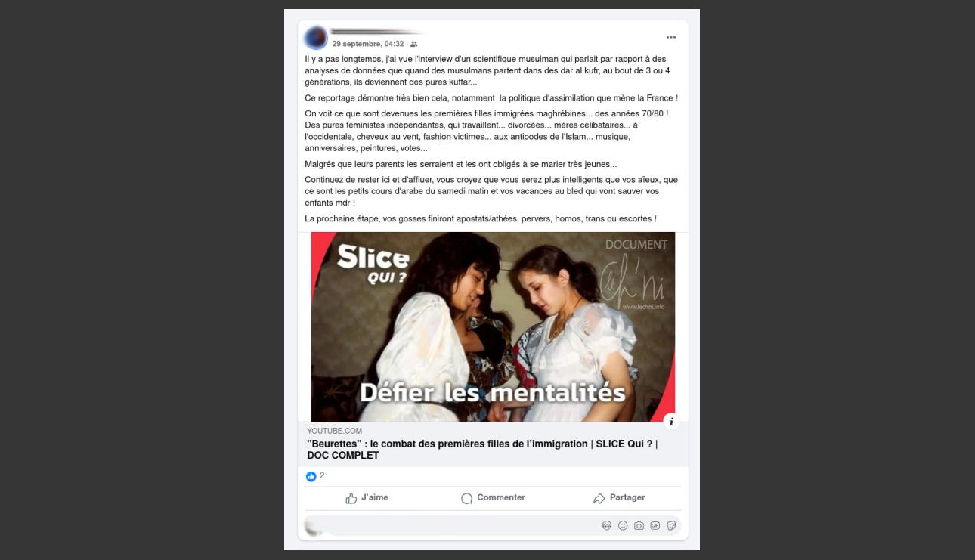The width and height of the screenshot is (975, 560).
Task: Open the "Défier les mentalités" video thumbnail
Action: [493, 327]
